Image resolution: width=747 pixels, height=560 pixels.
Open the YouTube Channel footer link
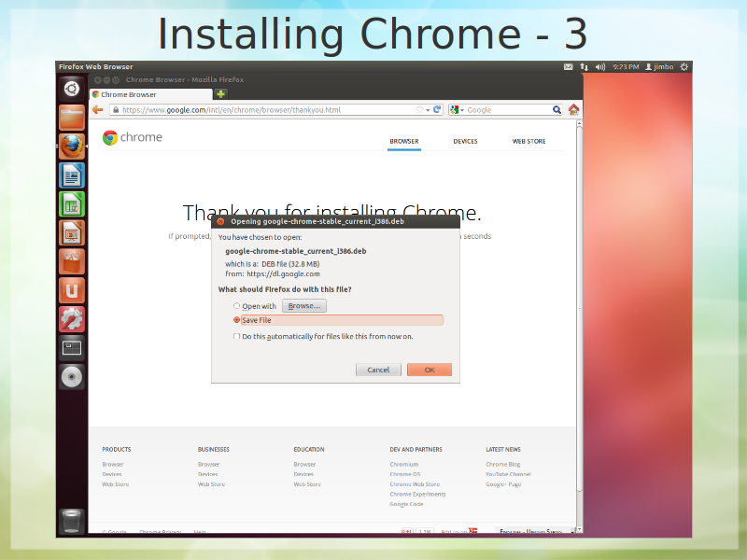508,474
